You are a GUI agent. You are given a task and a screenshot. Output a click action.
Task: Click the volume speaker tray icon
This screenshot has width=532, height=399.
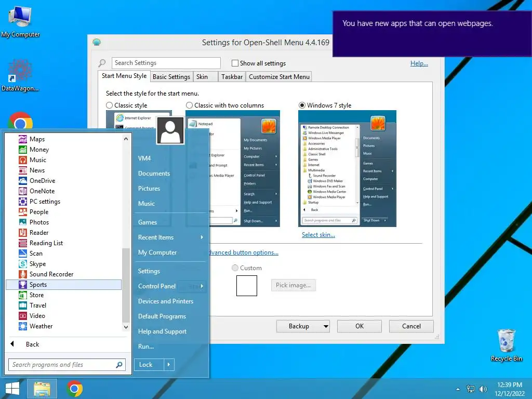click(x=483, y=389)
